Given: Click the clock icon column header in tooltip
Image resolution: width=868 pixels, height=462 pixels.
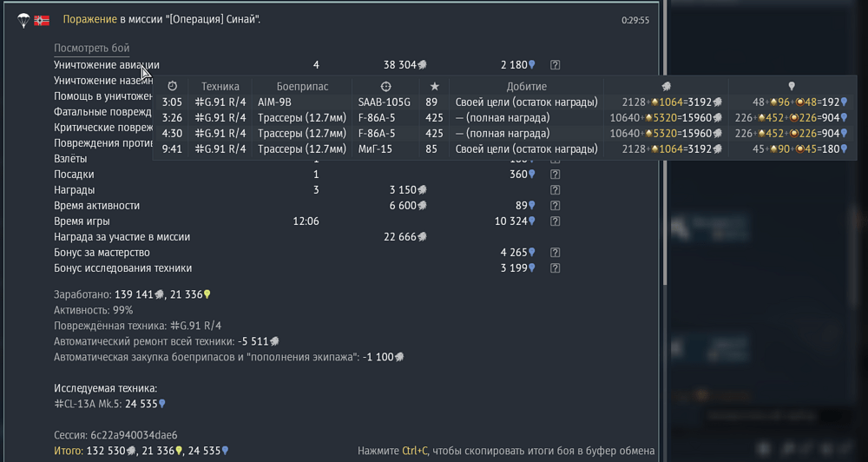Looking at the screenshot, I should [x=173, y=87].
